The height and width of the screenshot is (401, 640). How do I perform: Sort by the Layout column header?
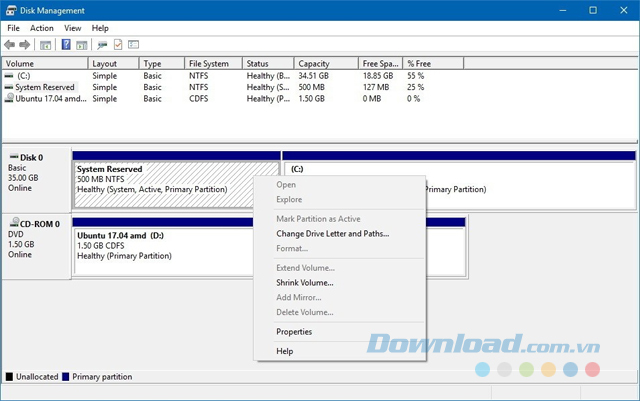pyautogui.click(x=113, y=63)
